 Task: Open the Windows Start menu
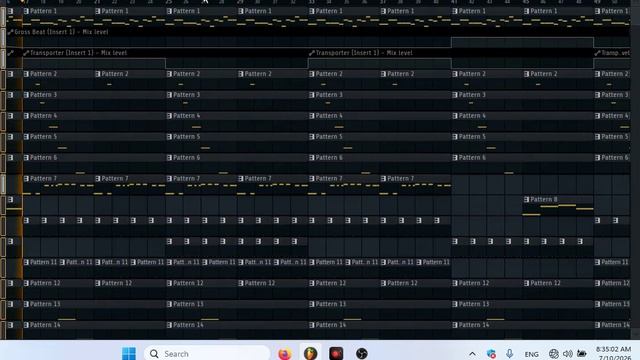129,353
